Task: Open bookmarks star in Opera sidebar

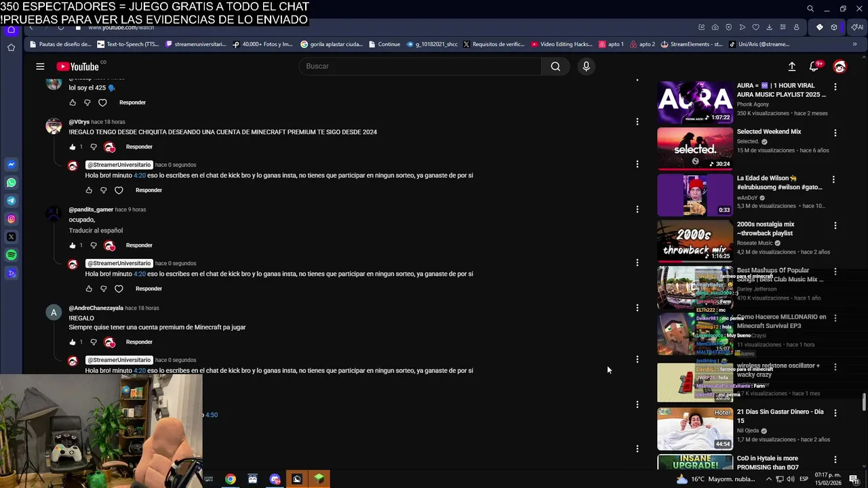Action: pyautogui.click(x=12, y=47)
